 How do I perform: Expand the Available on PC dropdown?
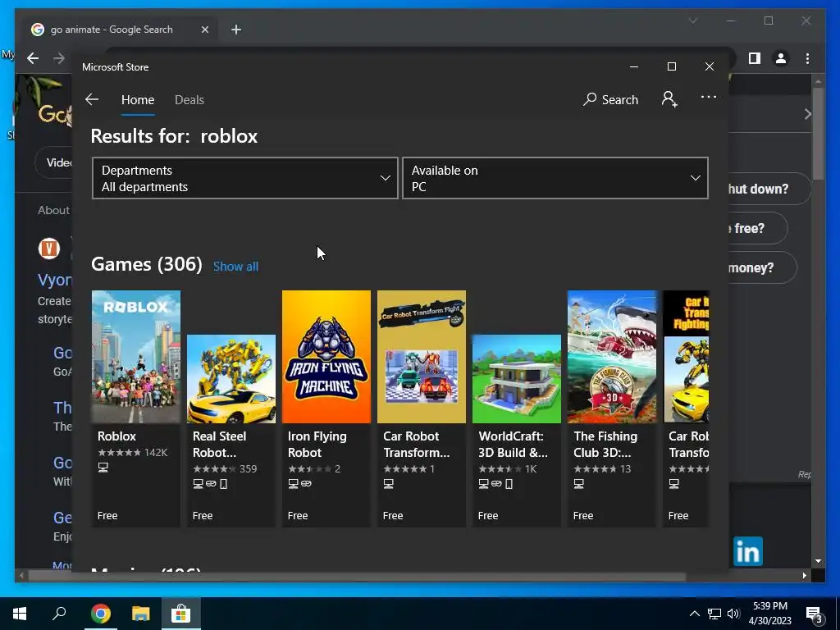pyautogui.click(x=555, y=178)
